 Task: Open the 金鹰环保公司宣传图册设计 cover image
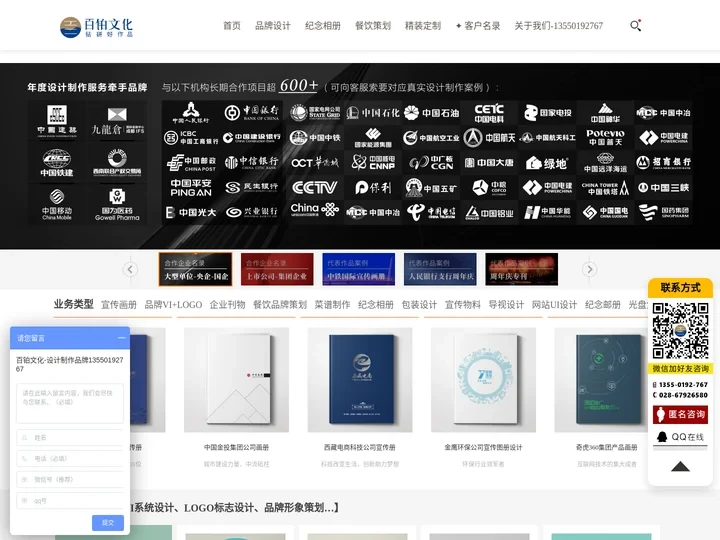484,380
